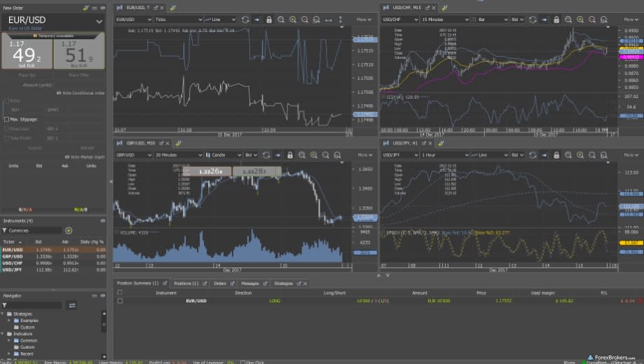This screenshot has height=364, width=644.
Task: Click the Sell EUR price button
Action: (x=27, y=55)
